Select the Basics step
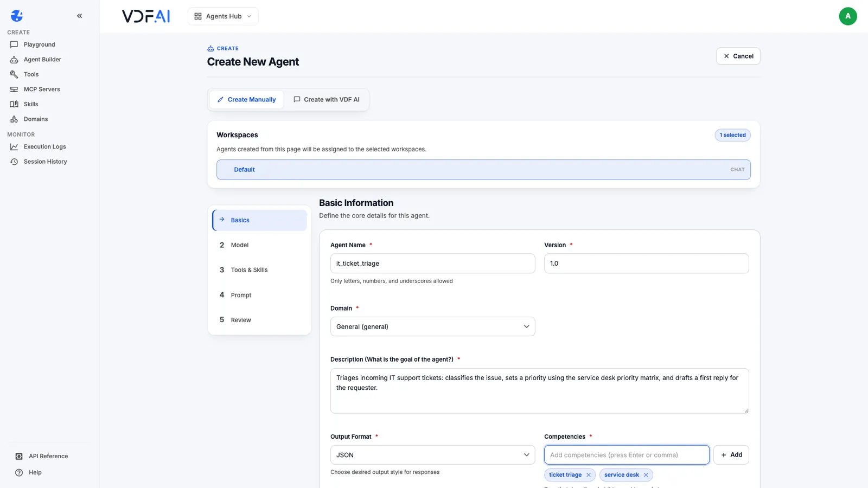Screen dimensions: 868x488 [x=259, y=220]
